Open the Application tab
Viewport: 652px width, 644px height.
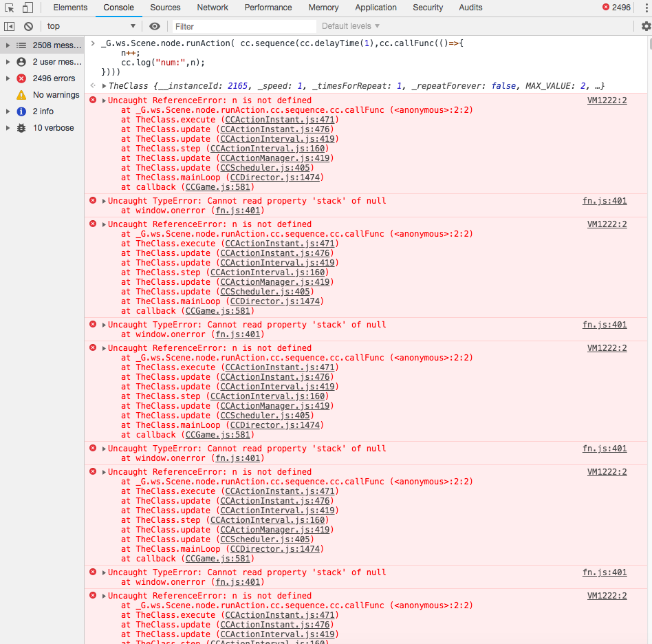pyautogui.click(x=376, y=8)
